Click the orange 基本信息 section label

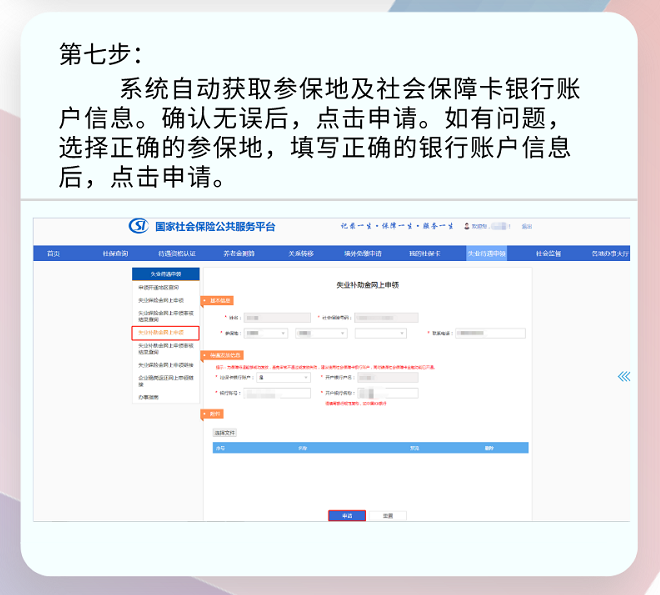pyautogui.click(x=217, y=300)
